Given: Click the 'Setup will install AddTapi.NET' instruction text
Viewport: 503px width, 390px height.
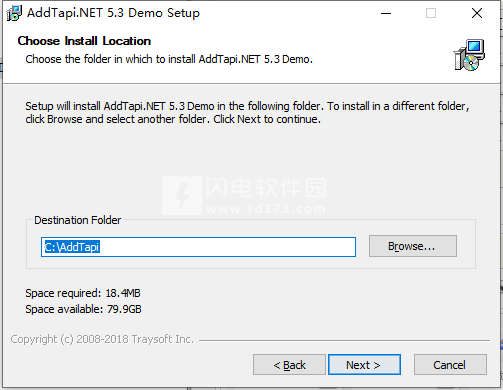Looking at the screenshot, I should [x=247, y=112].
